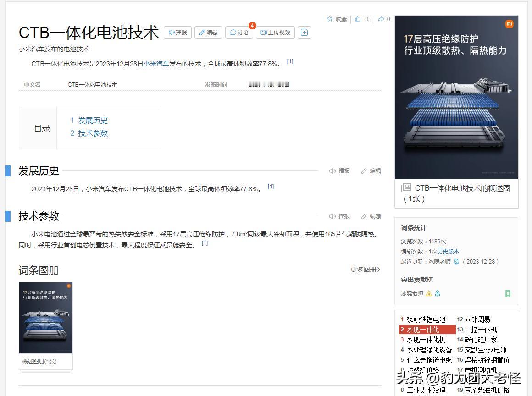Jump to 1 发展历史 in the contents
Screen dimensions: 532x396
89,121
